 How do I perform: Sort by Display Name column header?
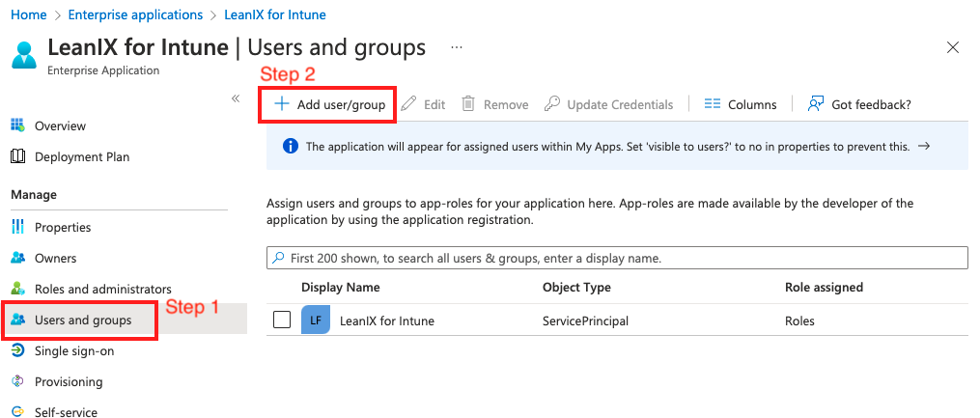pos(341,288)
